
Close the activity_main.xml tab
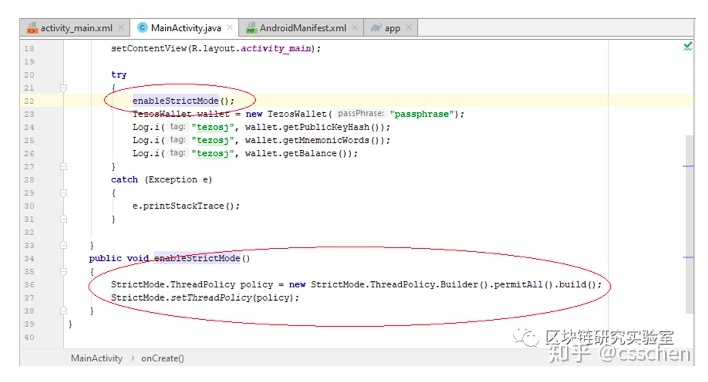[x=121, y=28]
